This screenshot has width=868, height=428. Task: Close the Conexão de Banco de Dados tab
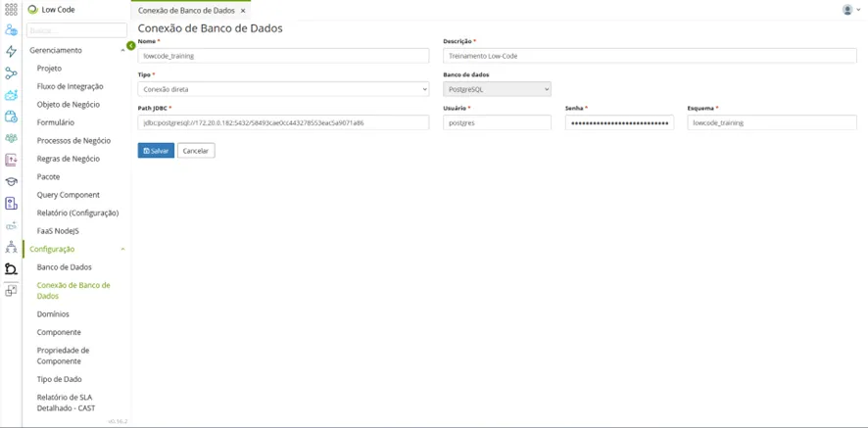pyautogui.click(x=243, y=11)
